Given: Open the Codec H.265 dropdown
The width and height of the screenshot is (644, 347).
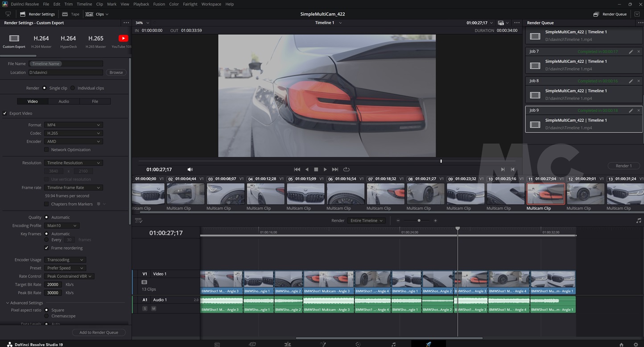Looking at the screenshot, I should [74, 133].
